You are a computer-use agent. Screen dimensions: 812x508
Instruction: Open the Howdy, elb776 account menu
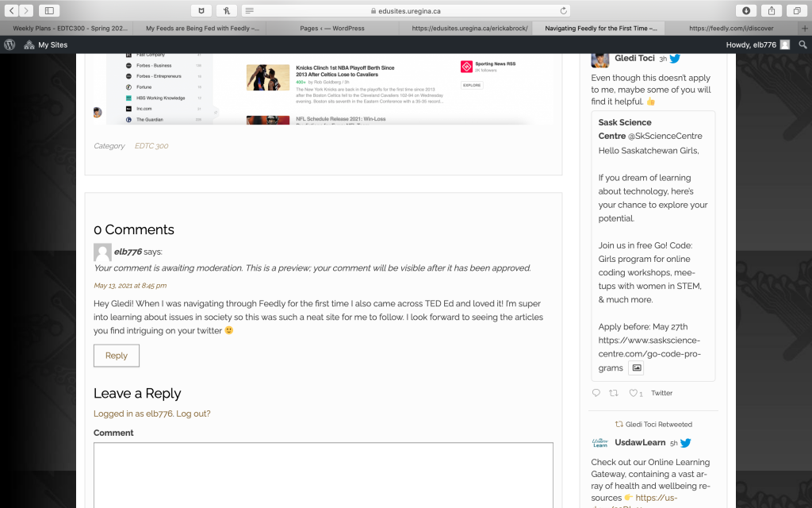pyautogui.click(x=757, y=44)
